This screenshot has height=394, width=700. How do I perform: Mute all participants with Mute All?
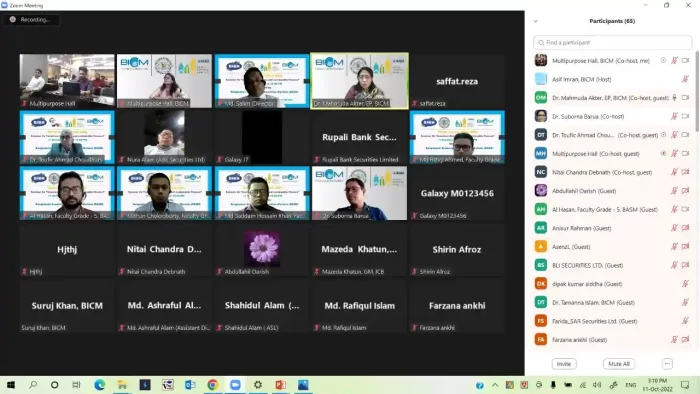click(619, 364)
